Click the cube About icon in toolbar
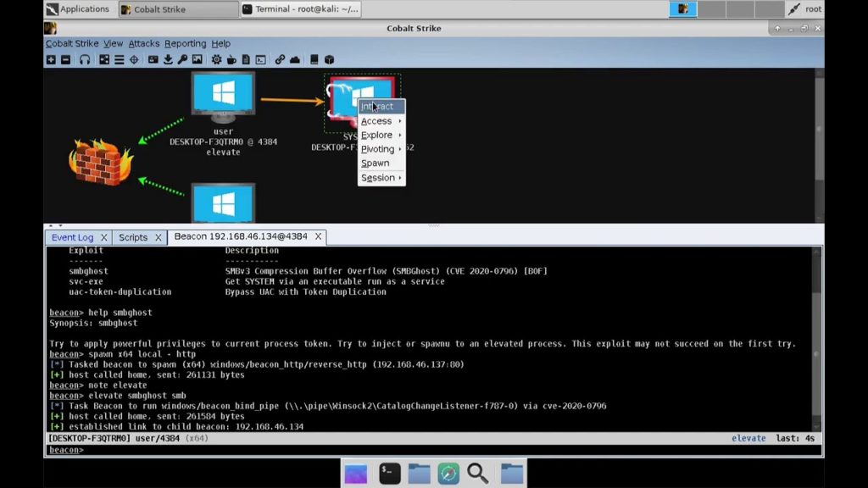The image size is (868, 488). tap(330, 60)
